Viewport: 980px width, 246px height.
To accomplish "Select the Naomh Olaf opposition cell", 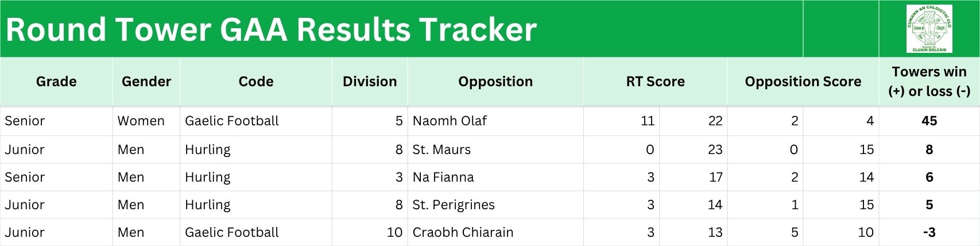I will click(495, 121).
